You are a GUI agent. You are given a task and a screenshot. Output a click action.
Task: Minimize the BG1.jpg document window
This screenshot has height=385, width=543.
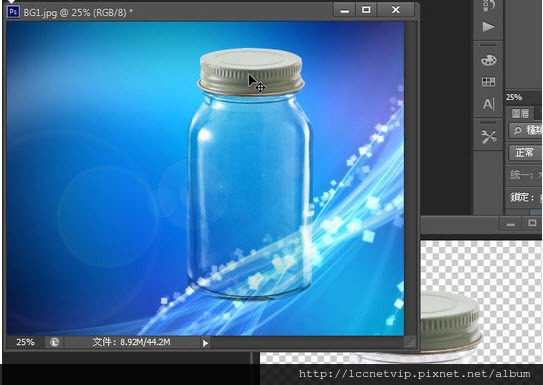tap(344, 10)
